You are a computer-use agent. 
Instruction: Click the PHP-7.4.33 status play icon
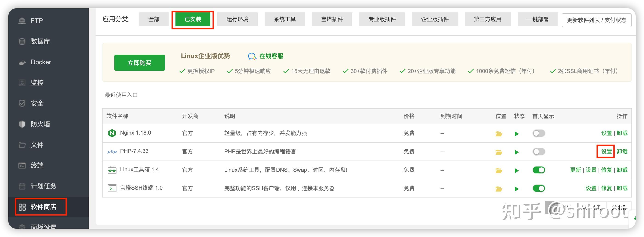pyautogui.click(x=517, y=152)
